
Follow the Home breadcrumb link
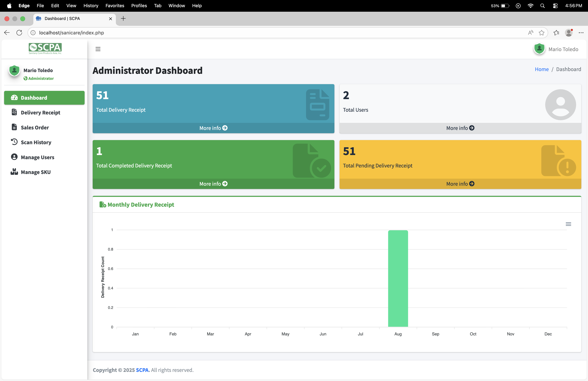pyautogui.click(x=542, y=69)
